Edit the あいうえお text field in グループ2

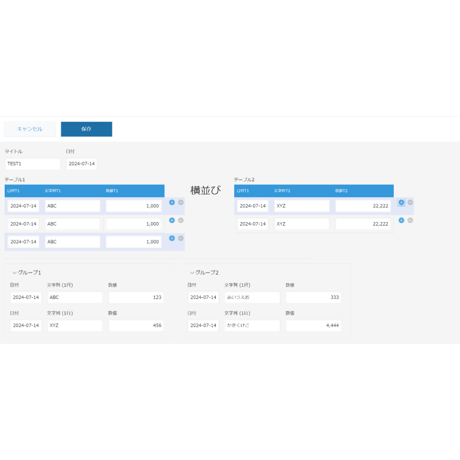(x=252, y=297)
